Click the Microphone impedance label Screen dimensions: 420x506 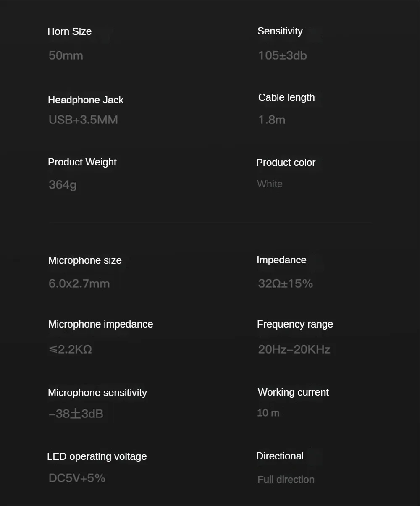(100, 324)
